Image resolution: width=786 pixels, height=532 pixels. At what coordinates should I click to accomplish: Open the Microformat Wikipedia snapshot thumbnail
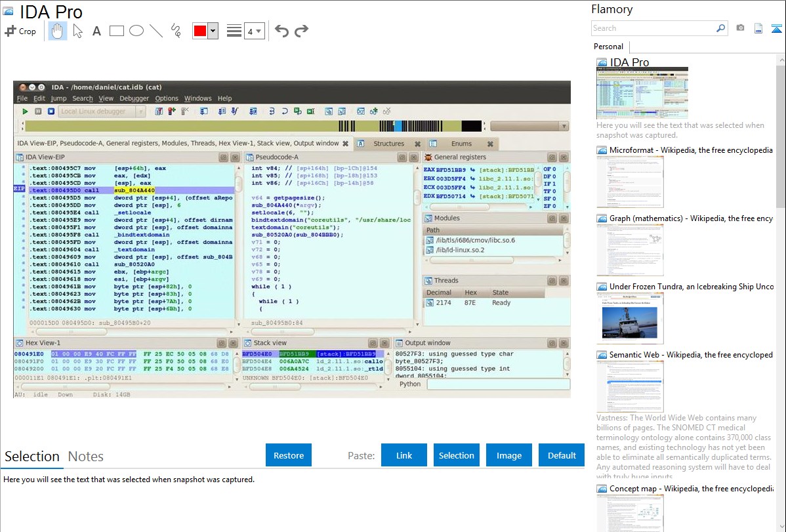(630, 182)
